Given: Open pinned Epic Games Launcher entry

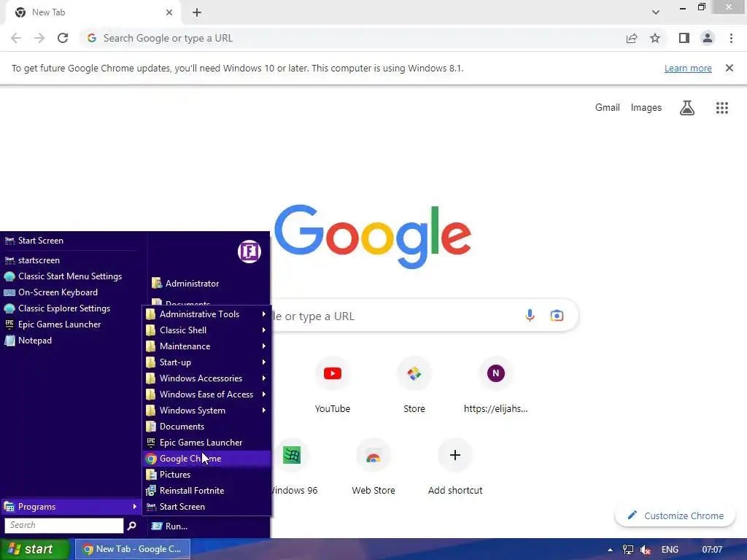Looking at the screenshot, I should pos(71,324).
